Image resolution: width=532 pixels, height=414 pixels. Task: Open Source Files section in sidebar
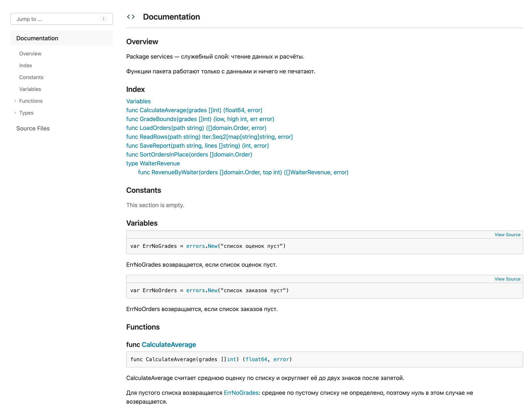33,128
